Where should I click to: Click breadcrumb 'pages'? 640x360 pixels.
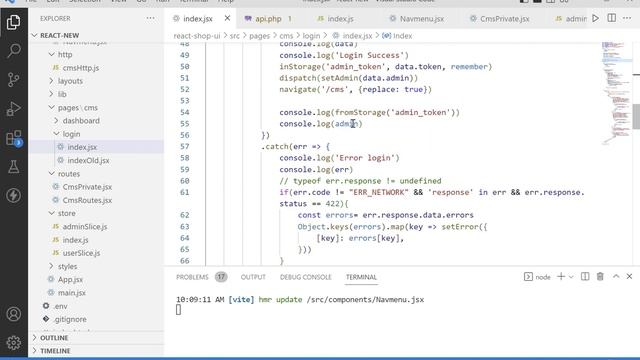click(260, 36)
